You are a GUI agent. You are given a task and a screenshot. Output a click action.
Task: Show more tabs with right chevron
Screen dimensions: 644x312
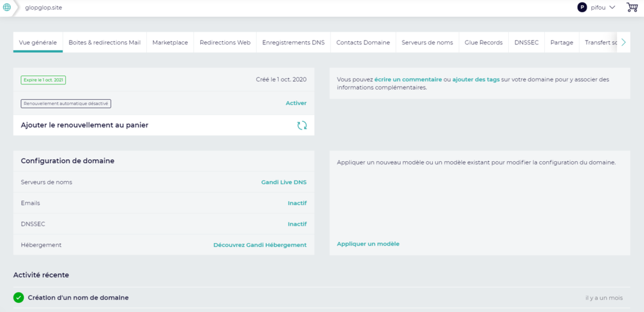(x=623, y=43)
